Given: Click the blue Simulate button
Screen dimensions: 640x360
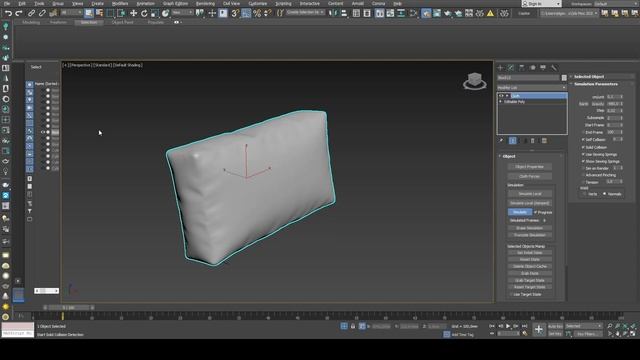Looking at the screenshot, I should tap(520, 212).
